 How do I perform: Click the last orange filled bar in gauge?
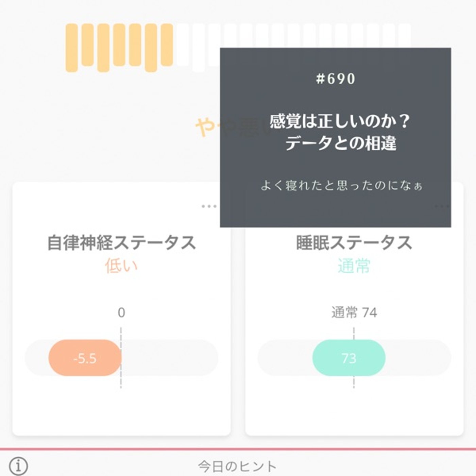(x=167, y=45)
